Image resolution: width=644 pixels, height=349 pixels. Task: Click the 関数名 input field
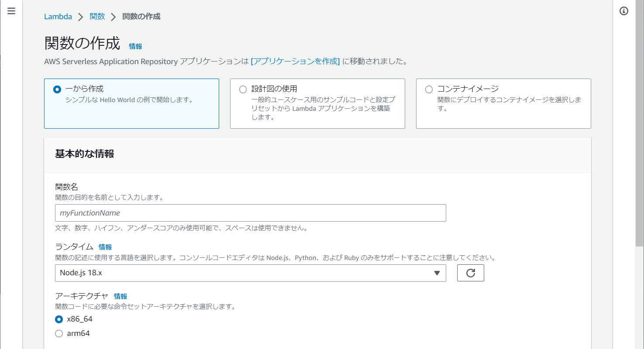point(250,213)
